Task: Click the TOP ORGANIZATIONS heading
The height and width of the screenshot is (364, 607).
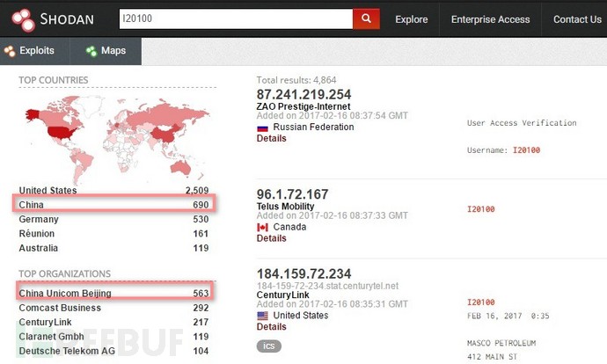Action: coord(64,273)
